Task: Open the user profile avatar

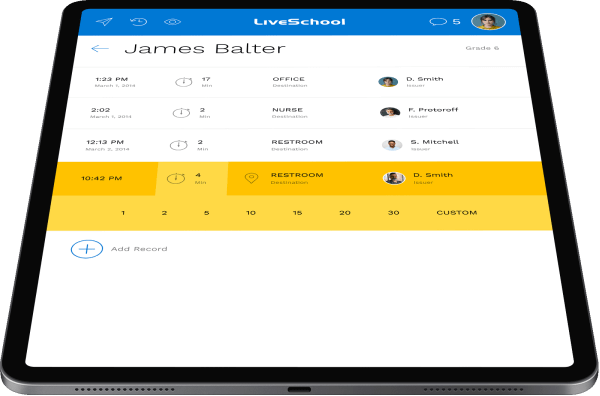Action: point(488,21)
